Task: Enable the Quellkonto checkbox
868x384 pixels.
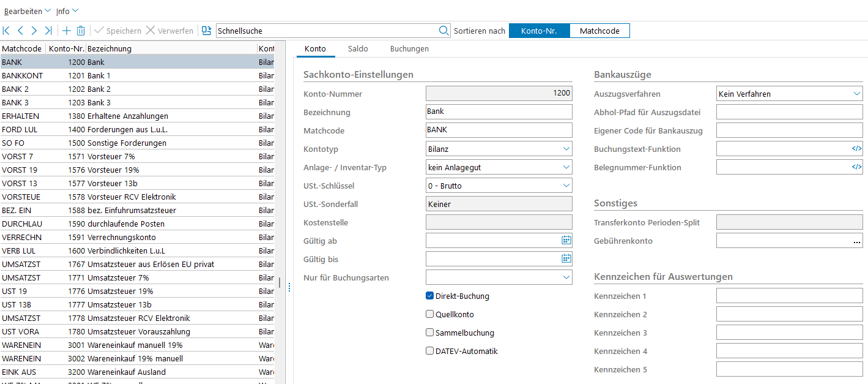Action: tap(430, 315)
